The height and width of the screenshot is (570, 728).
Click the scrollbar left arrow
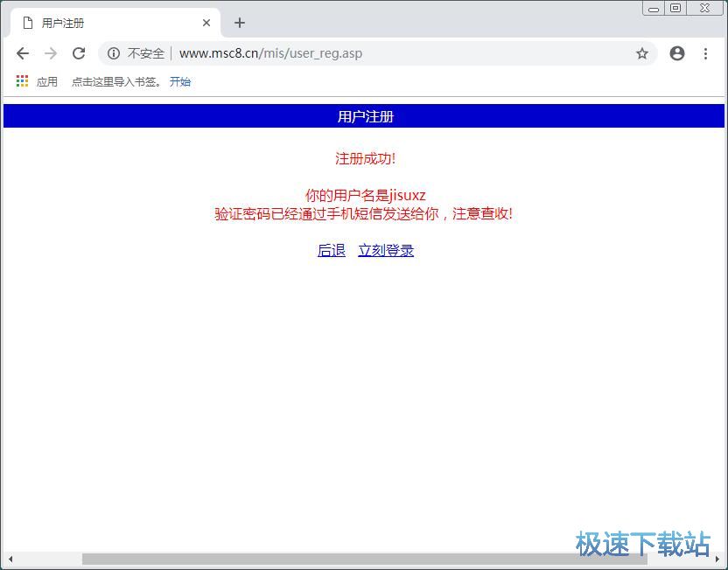point(10,559)
